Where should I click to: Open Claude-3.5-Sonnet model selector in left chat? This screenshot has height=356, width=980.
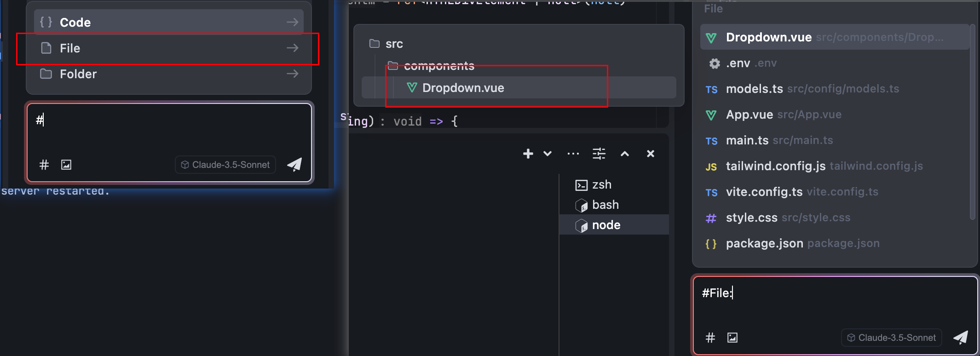[225, 165]
